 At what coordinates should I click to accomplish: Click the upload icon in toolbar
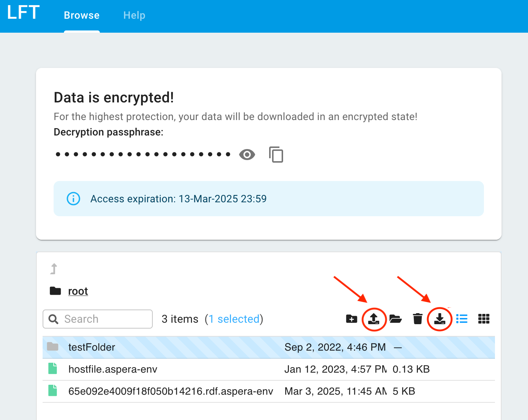click(374, 319)
